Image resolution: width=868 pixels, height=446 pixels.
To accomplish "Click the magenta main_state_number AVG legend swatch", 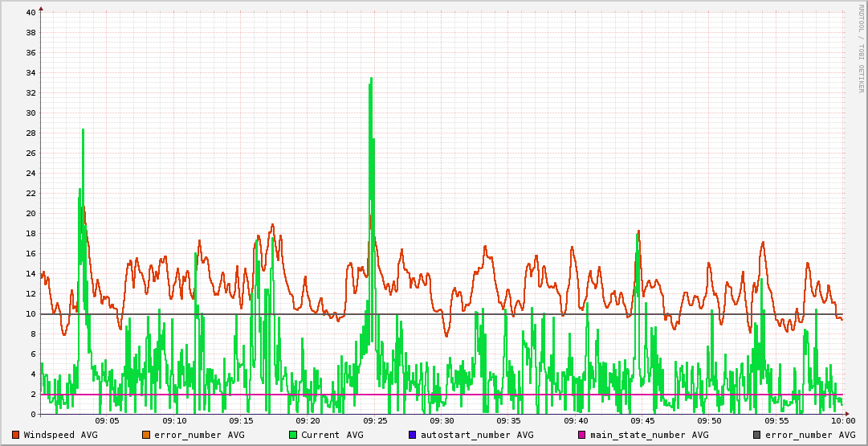I will (x=582, y=435).
